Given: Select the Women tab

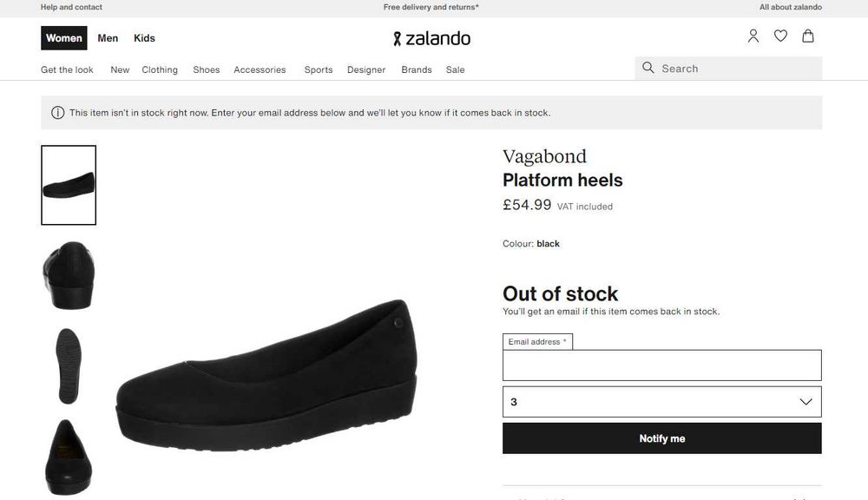Looking at the screenshot, I should click(x=64, y=38).
